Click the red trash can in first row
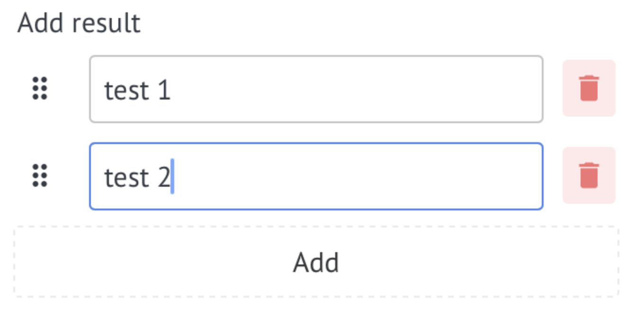The image size is (644, 309). [x=589, y=88]
